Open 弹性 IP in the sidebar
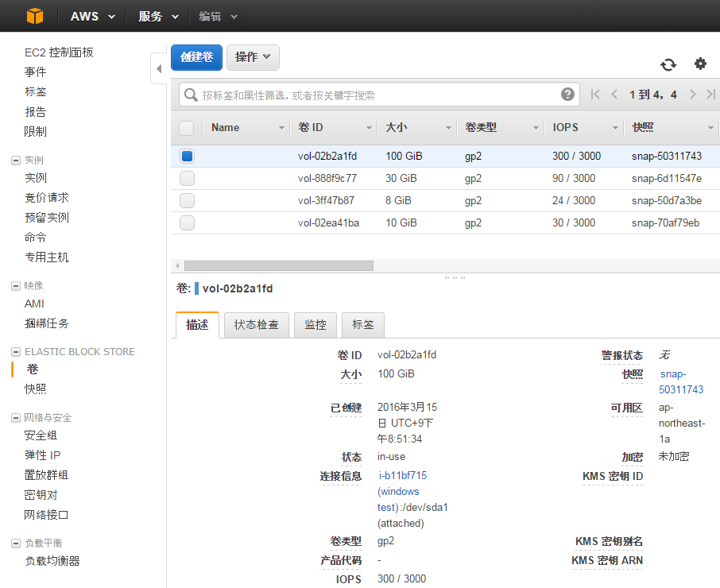The height and width of the screenshot is (588, 720). pos(42,455)
